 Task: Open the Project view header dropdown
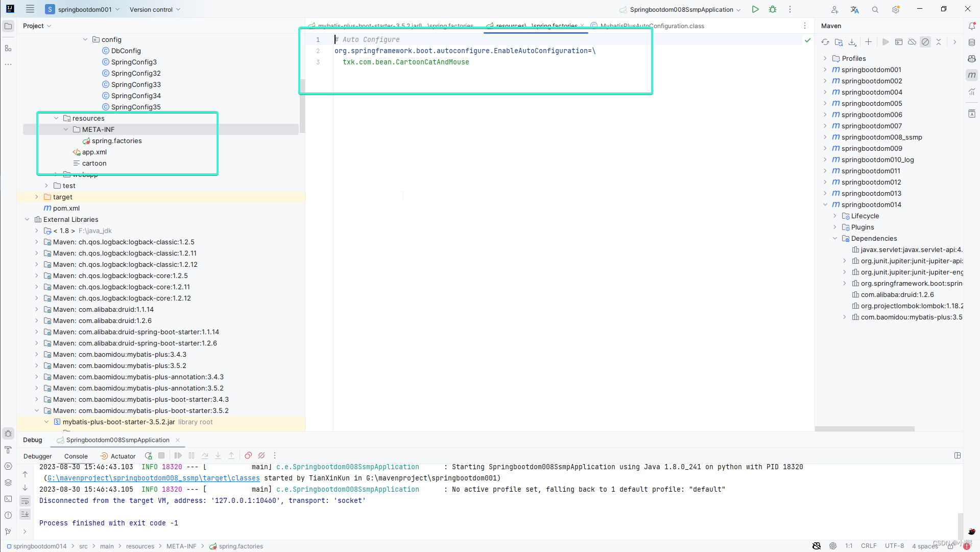point(37,26)
